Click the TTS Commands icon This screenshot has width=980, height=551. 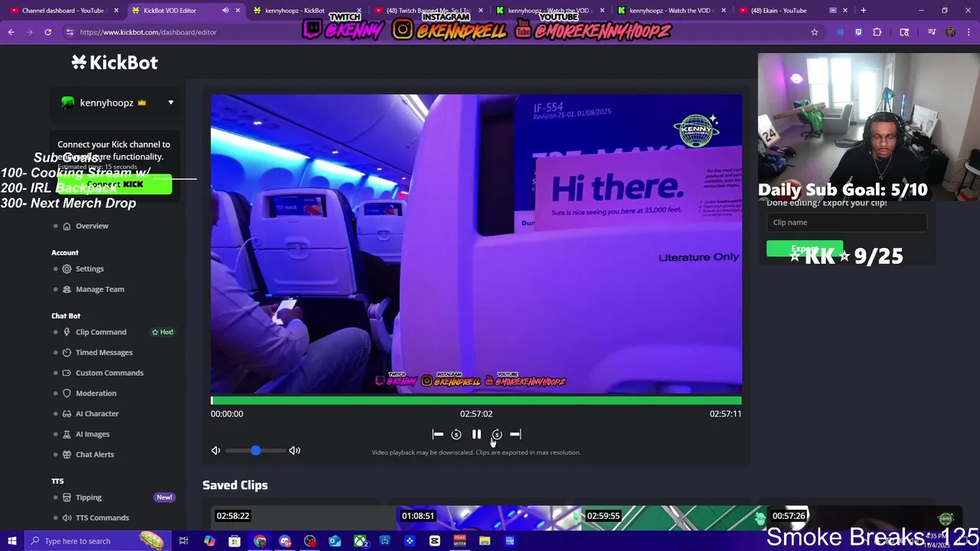pyautogui.click(x=67, y=517)
